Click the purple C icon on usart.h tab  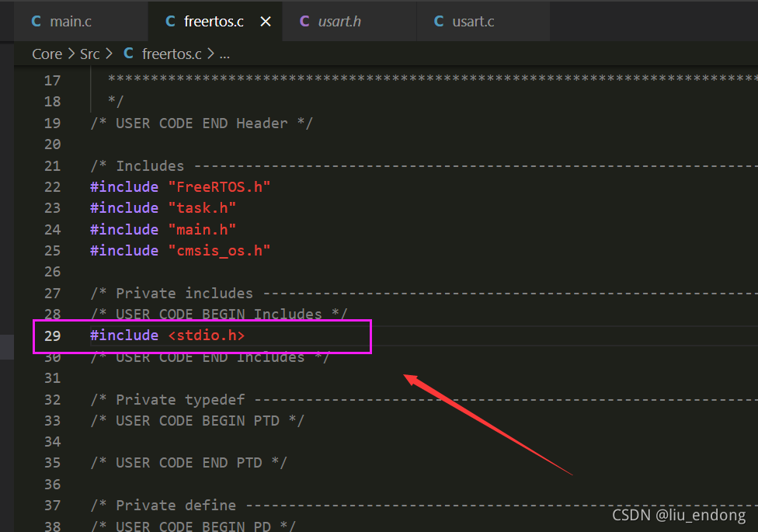(304, 21)
